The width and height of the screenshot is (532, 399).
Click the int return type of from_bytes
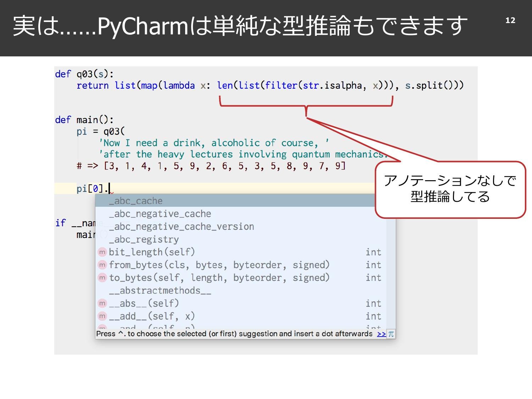(373, 265)
